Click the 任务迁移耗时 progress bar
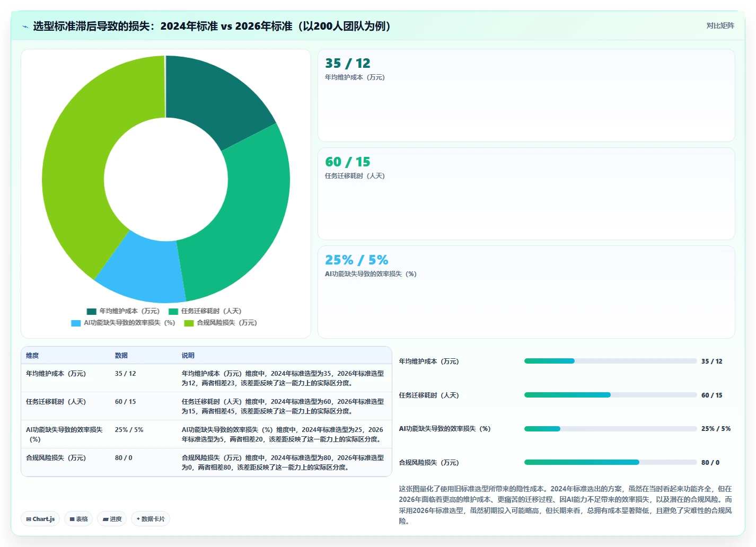 pos(610,395)
